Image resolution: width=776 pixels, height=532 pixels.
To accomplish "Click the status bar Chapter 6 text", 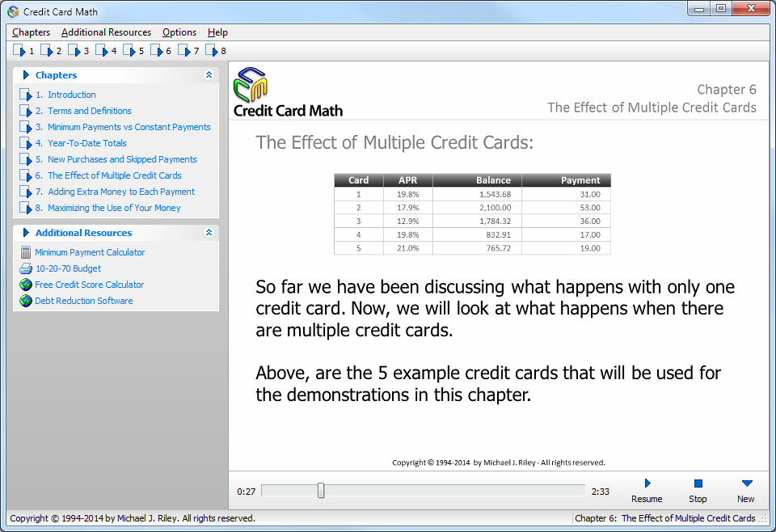I will 664,518.
